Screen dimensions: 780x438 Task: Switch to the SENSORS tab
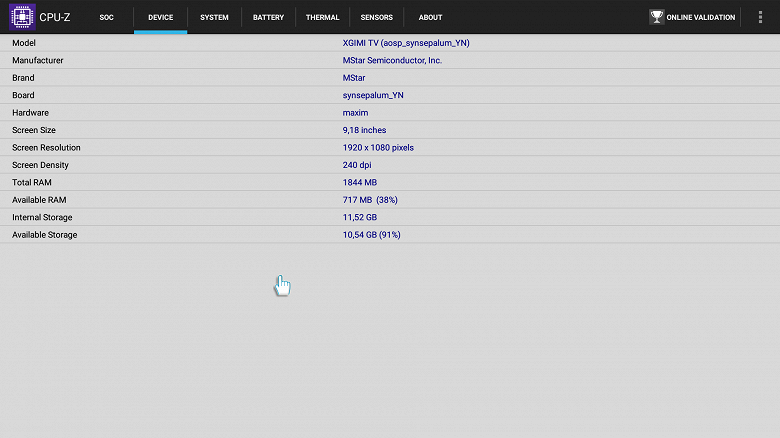click(x=377, y=17)
